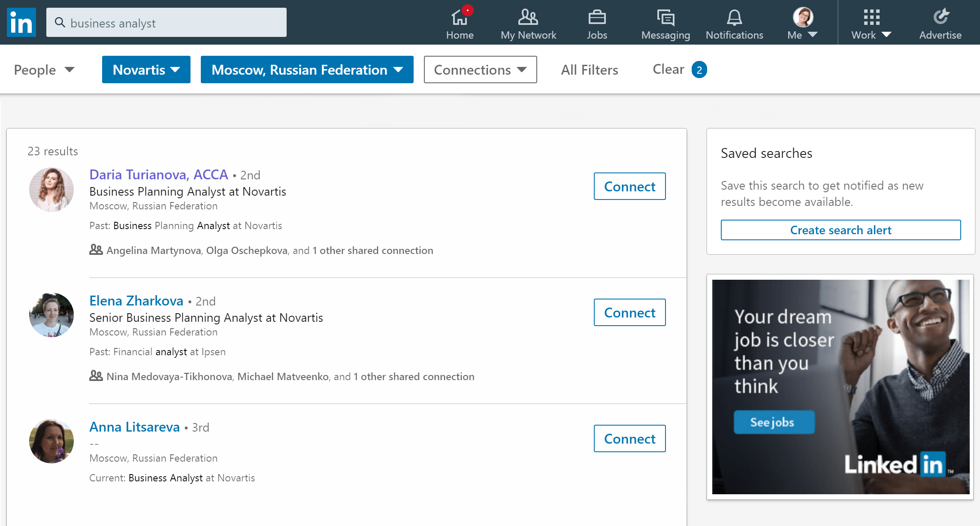This screenshot has height=526, width=980.
Task: Click Nina Medovaya-Tikhonova shared connection text
Action: (x=169, y=377)
